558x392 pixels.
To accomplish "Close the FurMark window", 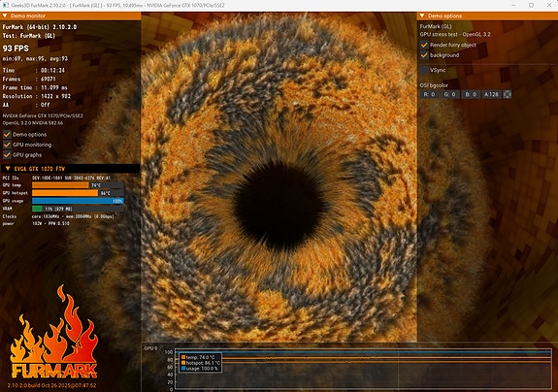I will pyautogui.click(x=549, y=5).
